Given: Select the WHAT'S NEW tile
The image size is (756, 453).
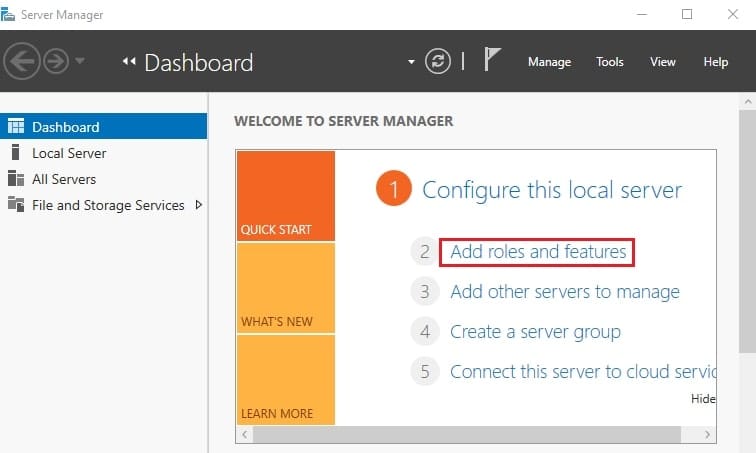Looking at the screenshot, I should [x=286, y=288].
